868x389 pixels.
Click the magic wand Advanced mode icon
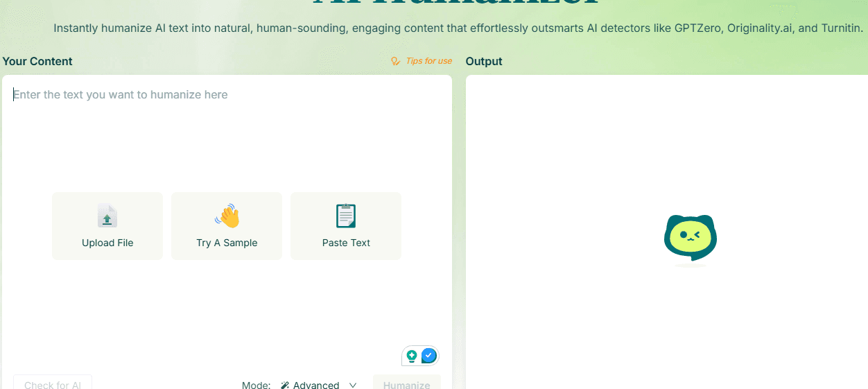pyautogui.click(x=285, y=386)
